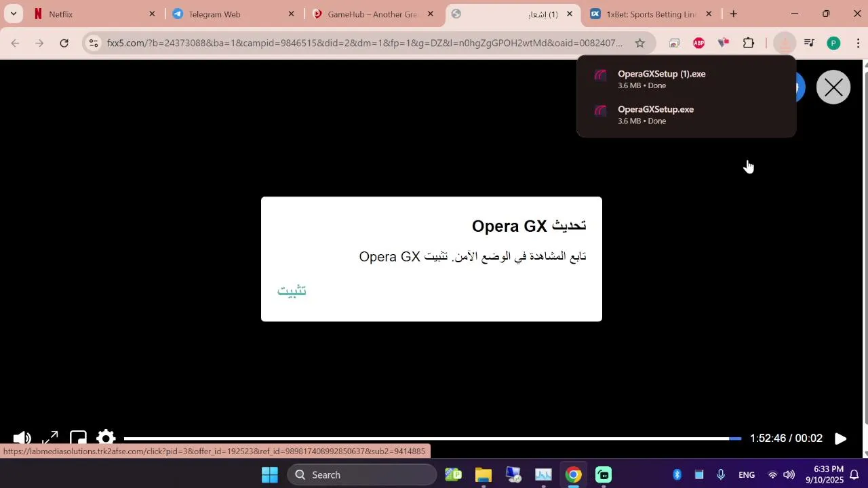Click the OperaGXSetup.exe file icon
Screen dimensions: 868x488
[x=600, y=110]
